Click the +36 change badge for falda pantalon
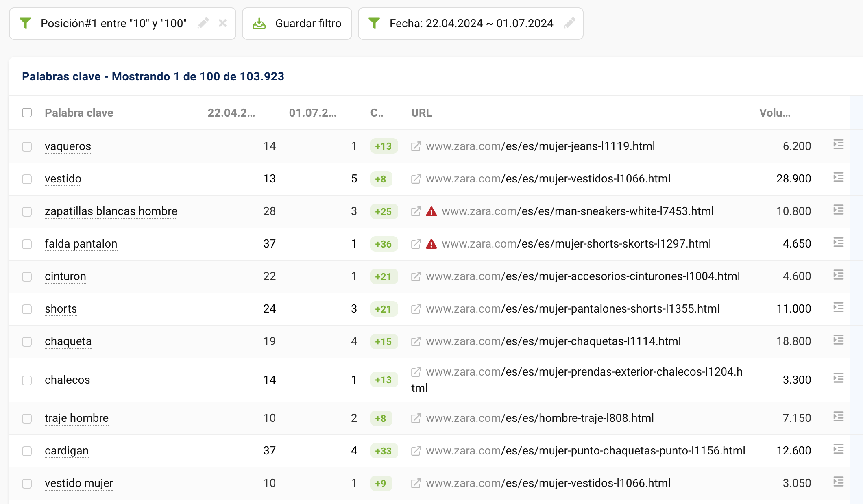This screenshot has height=504, width=863. pyautogui.click(x=384, y=244)
